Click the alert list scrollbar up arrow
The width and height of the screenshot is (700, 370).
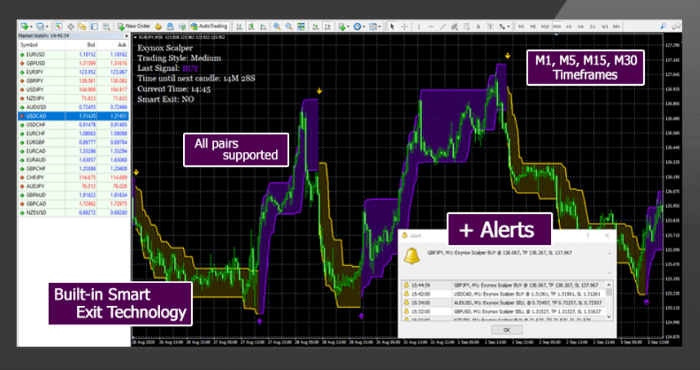point(609,285)
